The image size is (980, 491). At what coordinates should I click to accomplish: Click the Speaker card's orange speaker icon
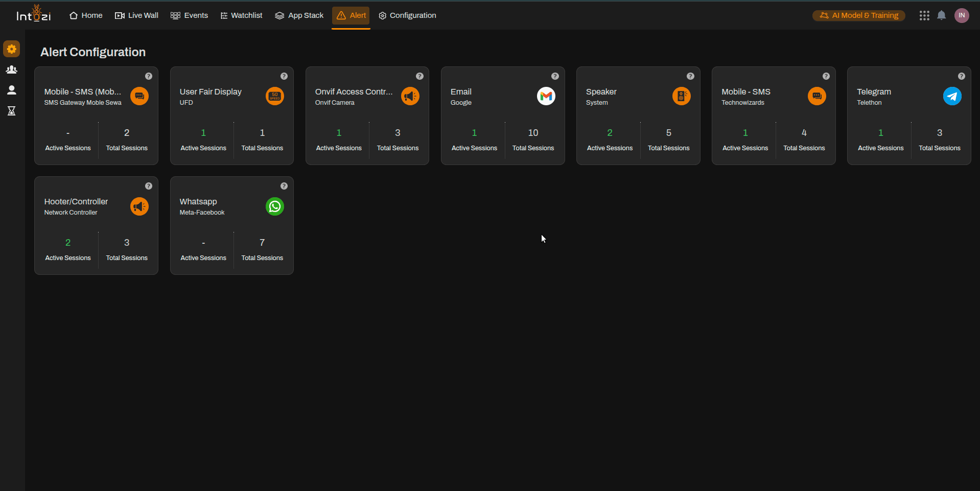pyautogui.click(x=681, y=96)
